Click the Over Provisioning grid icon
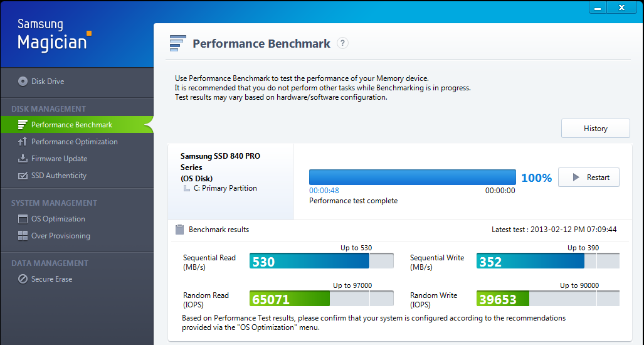The width and height of the screenshot is (644, 345). coord(23,236)
